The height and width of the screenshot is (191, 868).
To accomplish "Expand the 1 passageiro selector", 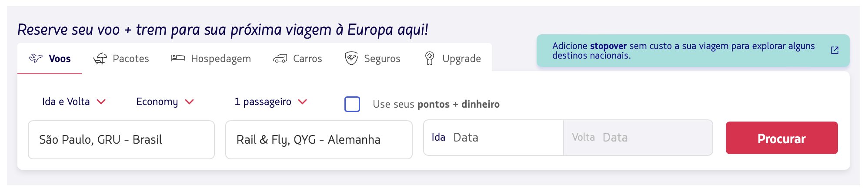I will click(270, 102).
